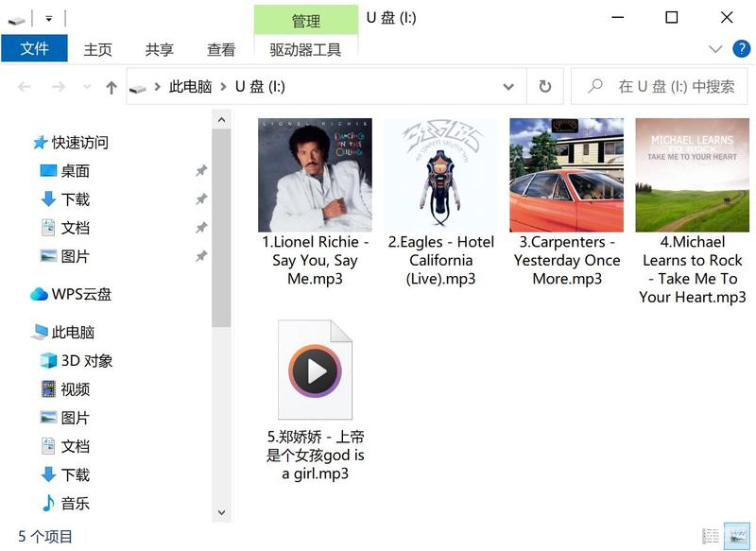The height and width of the screenshot is (551, 756).
Task: Click the 5 个项目 status bar text
Action: [45, 537]
